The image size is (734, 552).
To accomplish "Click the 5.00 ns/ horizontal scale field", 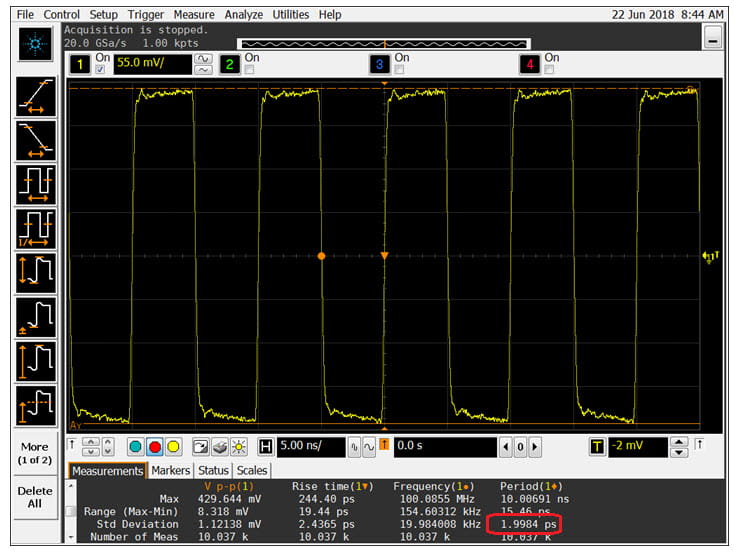I will click(310, 446).
